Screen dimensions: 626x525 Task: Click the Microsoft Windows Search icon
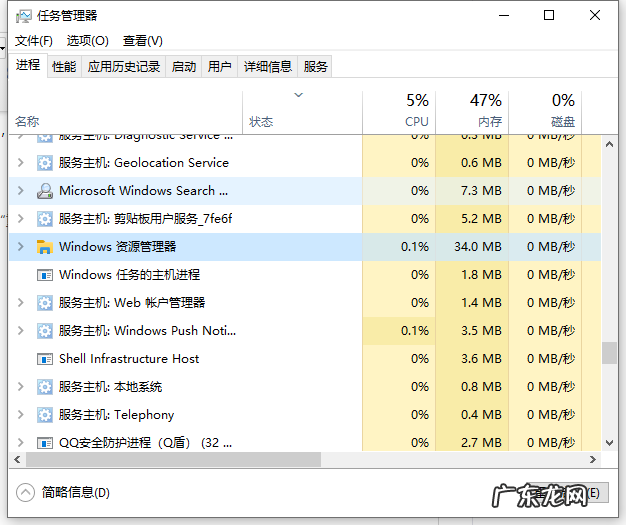point(45,191)
